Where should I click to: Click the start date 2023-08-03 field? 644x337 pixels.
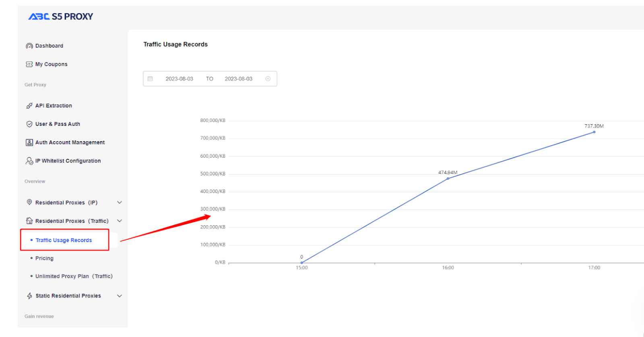180,79
